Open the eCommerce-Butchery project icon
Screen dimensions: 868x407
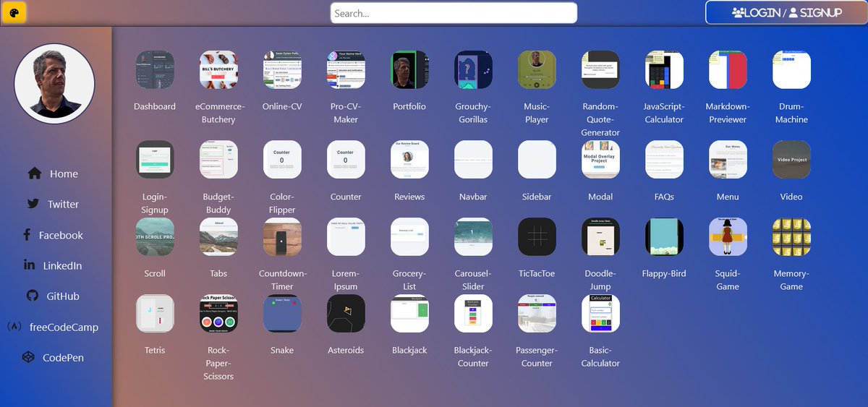pyautogui.click(x=218, y=69)
